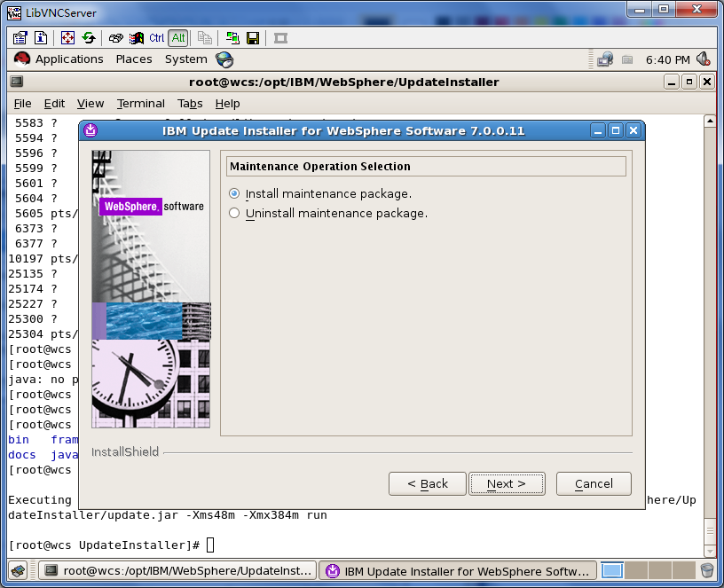Click the terminal command prompt line
This screenshot has width=724, height=588.
click(112, 545)
